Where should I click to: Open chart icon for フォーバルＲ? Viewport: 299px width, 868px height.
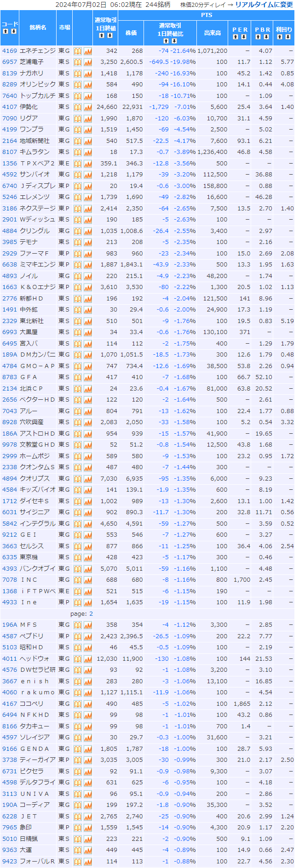[x=88, y=862]
